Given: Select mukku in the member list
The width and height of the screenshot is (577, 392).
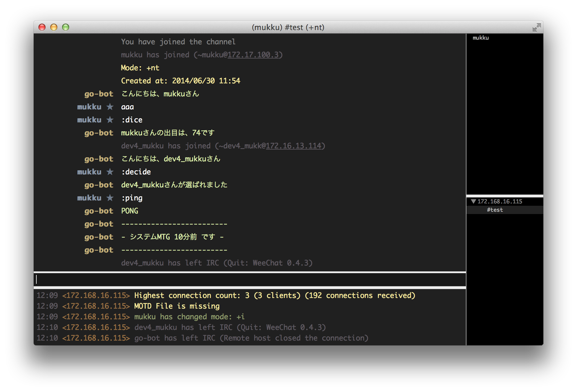Looking at the screenshot, I should pyautogui.click(x=481, y=38).
